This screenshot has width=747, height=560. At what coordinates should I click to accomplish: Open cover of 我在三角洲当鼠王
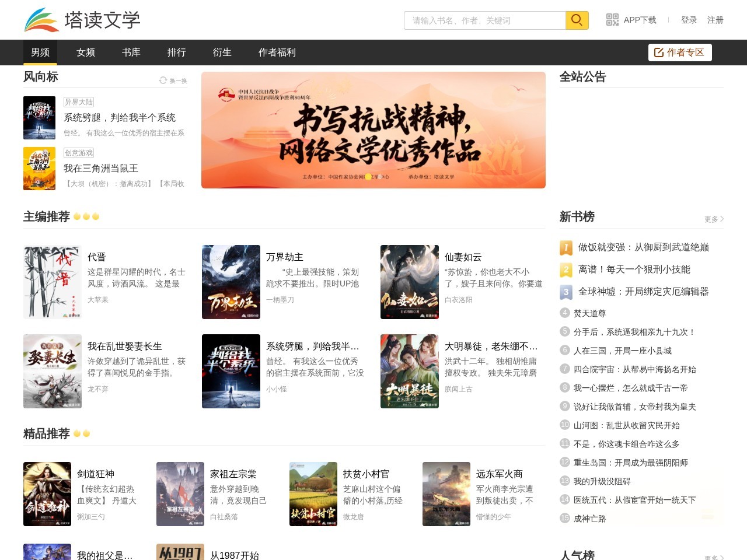(39, 169)
